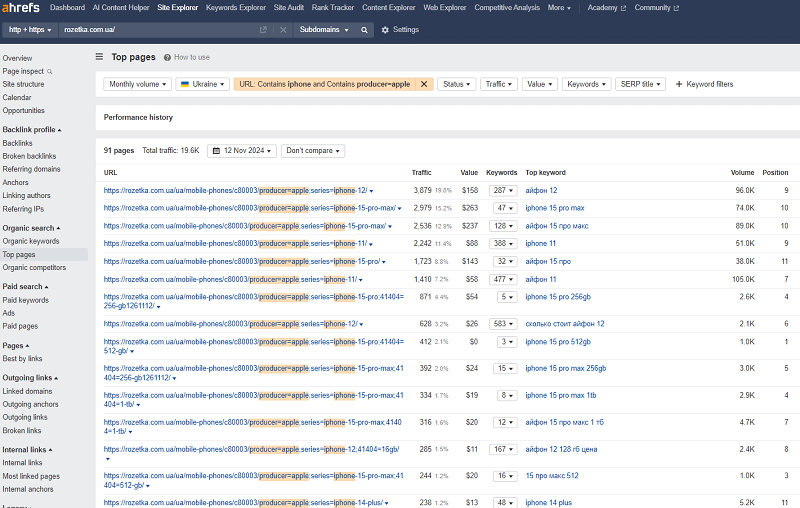Sort by Position column header

[x=775, y=173]
